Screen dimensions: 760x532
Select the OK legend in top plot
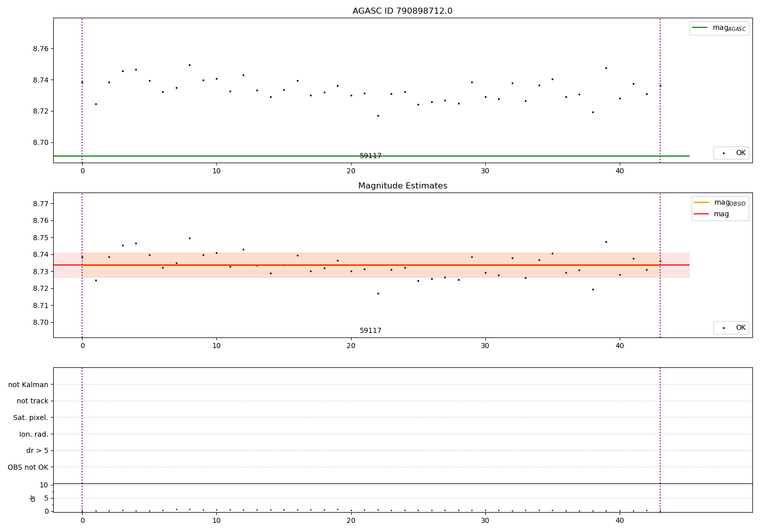click(x=731, y=153)
